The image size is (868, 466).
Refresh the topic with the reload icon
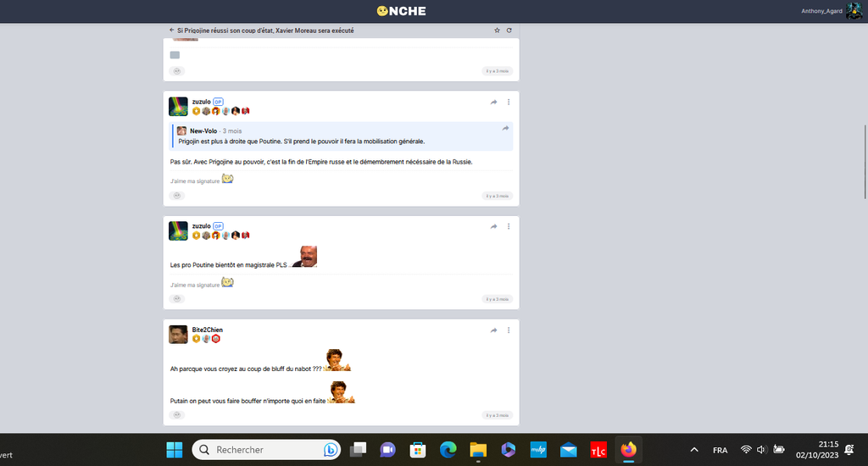point(509,31)
